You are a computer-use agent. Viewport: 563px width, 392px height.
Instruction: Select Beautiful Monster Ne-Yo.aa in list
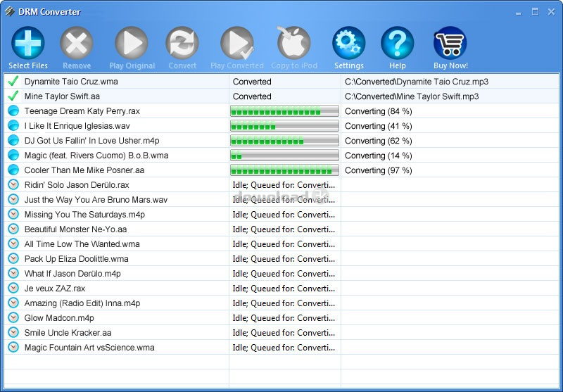(x=75, y=229)
